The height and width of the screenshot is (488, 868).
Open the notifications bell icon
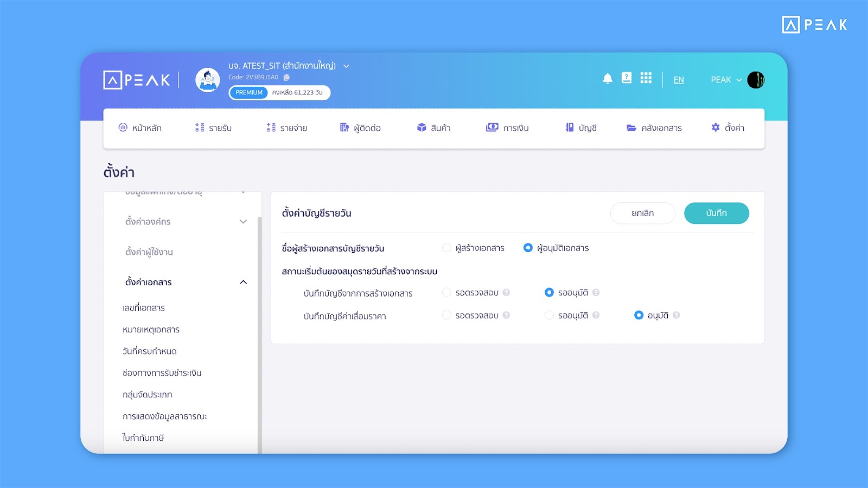click(608, 79)
